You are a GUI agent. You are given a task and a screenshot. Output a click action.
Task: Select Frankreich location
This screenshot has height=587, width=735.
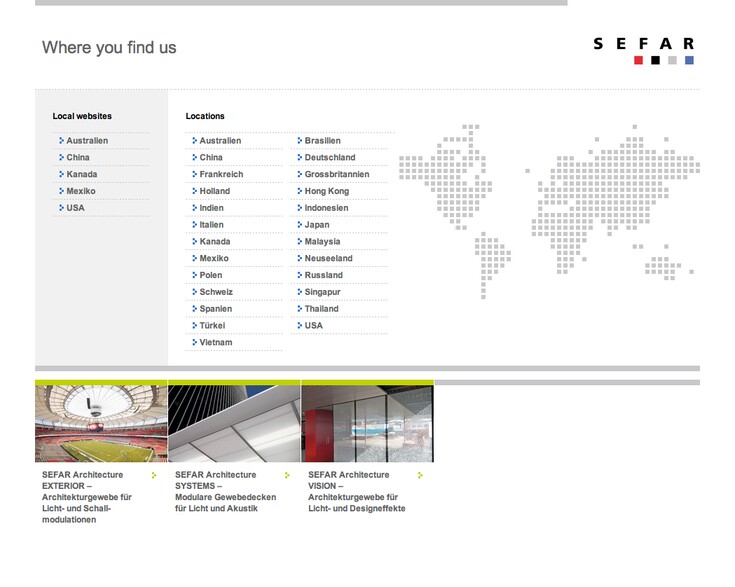[221, 174]
